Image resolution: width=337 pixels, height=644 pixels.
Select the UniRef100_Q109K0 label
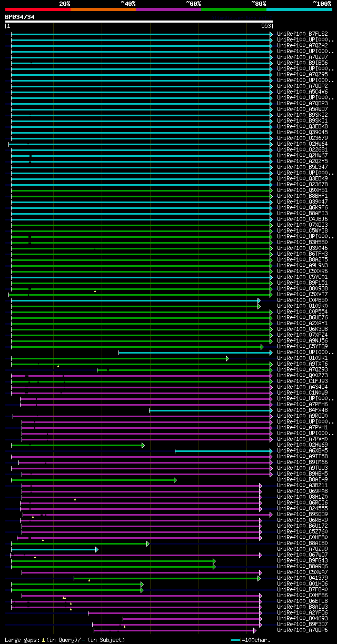click(x=303, y=306)
